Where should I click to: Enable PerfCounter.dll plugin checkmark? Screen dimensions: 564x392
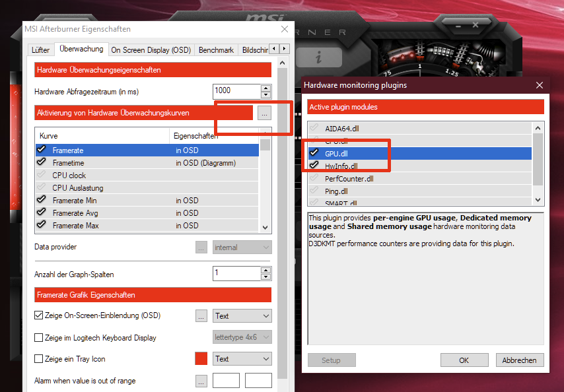pos(314,178)
